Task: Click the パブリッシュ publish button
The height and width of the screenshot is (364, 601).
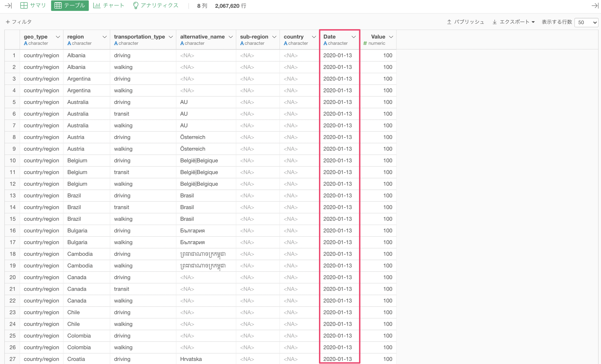Action: (465, 22)
